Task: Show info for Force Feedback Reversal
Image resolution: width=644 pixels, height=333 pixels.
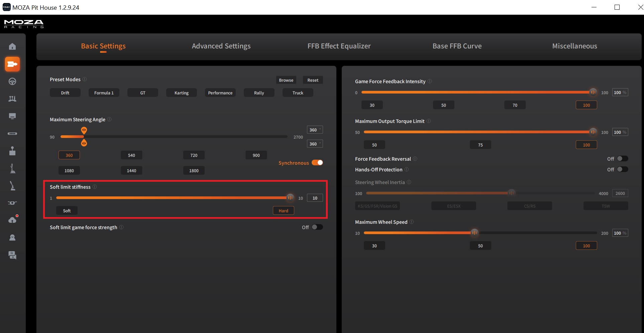Action: point(415,159)
